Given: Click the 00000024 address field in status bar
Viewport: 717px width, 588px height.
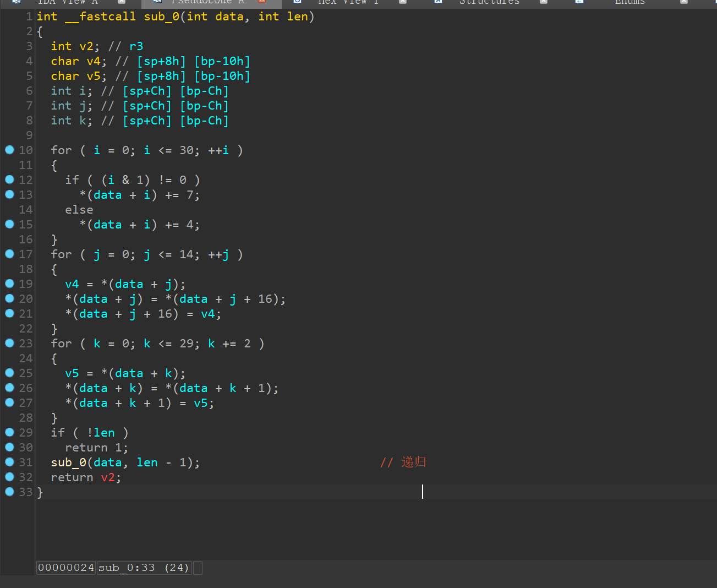Looking at the screenshot, I should click(x=66, y=568).
